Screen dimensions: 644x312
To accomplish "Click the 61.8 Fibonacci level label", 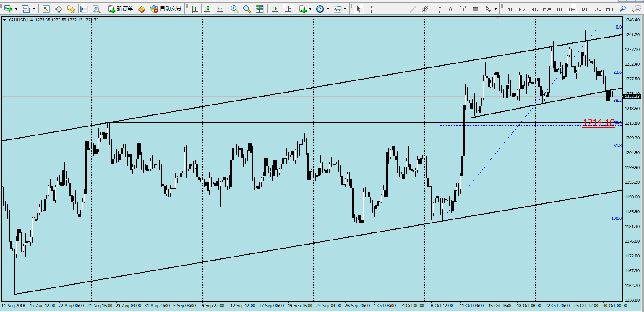I will tap(617, 146).
